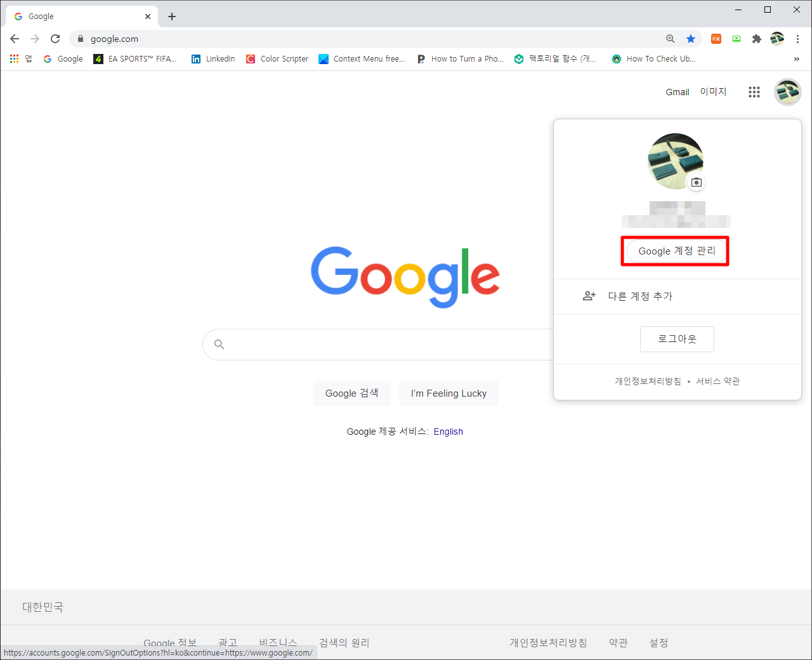Open the 이미지 images link
812x660 pixels.
(x=713, y=92)
